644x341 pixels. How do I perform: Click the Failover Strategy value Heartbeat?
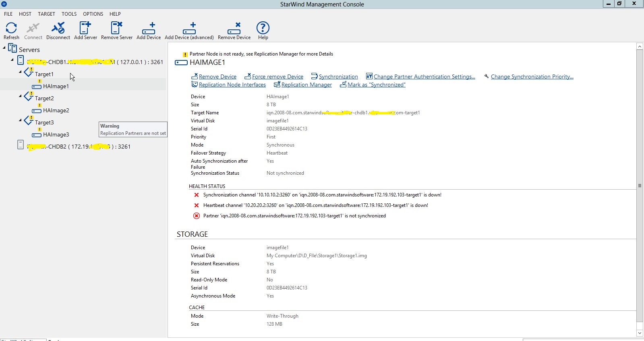[277, 153]
